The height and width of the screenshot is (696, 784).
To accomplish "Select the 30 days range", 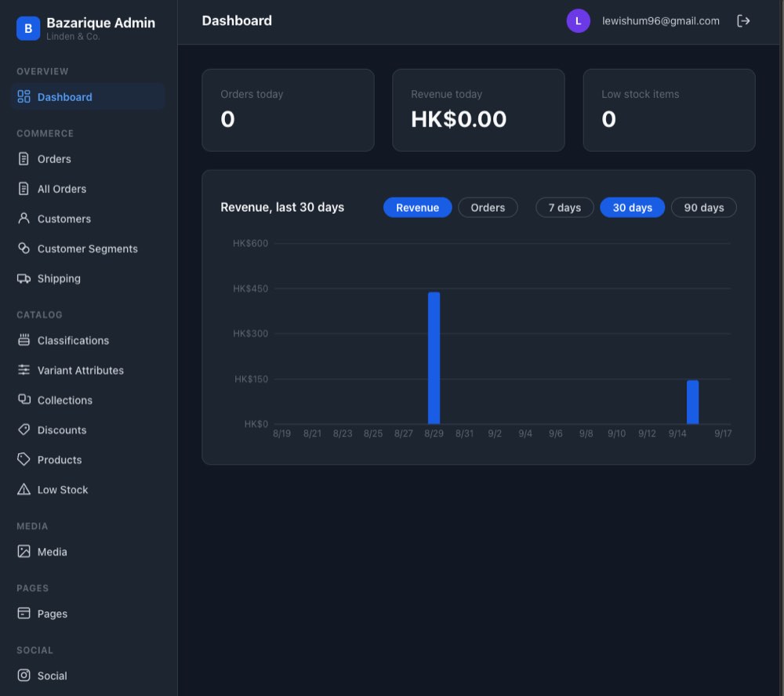I will pyautogui.click(x=633, y=208).
